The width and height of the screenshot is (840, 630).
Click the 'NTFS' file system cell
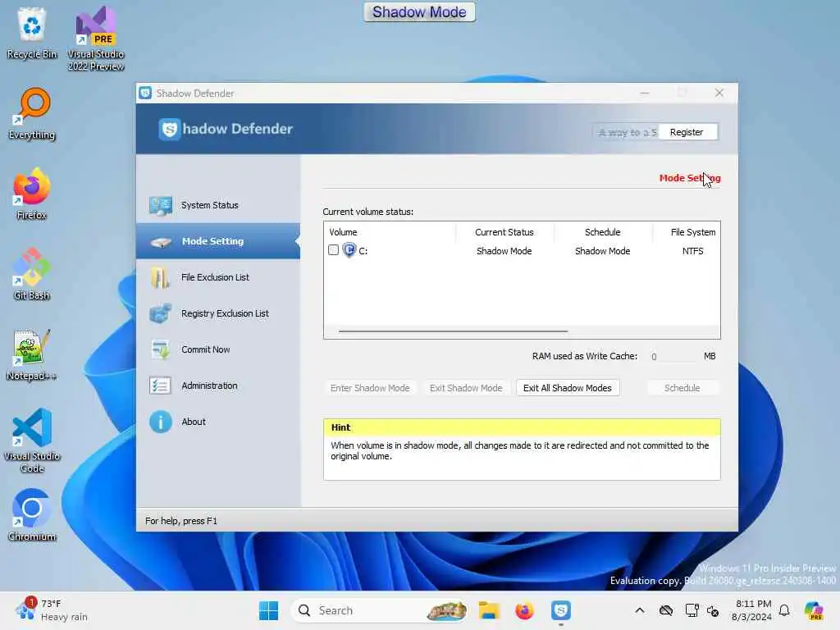[x=692, y=251]
